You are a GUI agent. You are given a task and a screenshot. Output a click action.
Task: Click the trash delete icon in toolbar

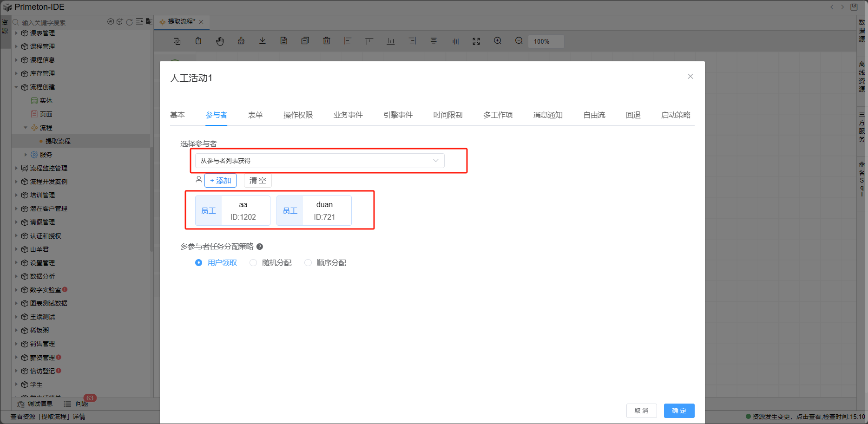coord(327,41)
